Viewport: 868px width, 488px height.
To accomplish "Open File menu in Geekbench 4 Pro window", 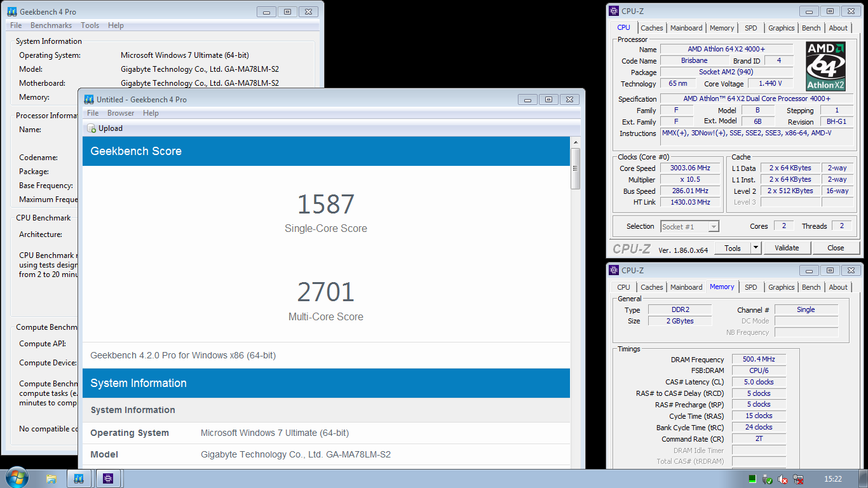I will click(x=16, y=25).
